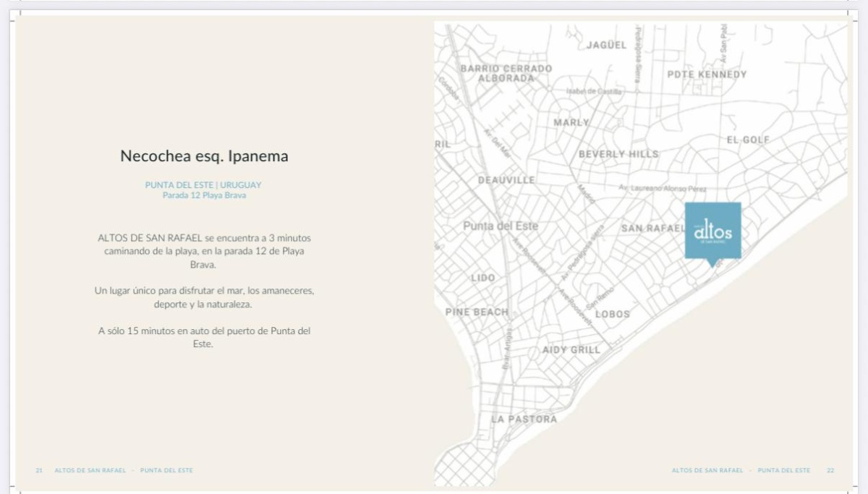Image resolution: width=868 pixels, height=494 pixels.
Task: Click the BARRIO CERRADO ALBORADA label
Action: click(506, 73)
